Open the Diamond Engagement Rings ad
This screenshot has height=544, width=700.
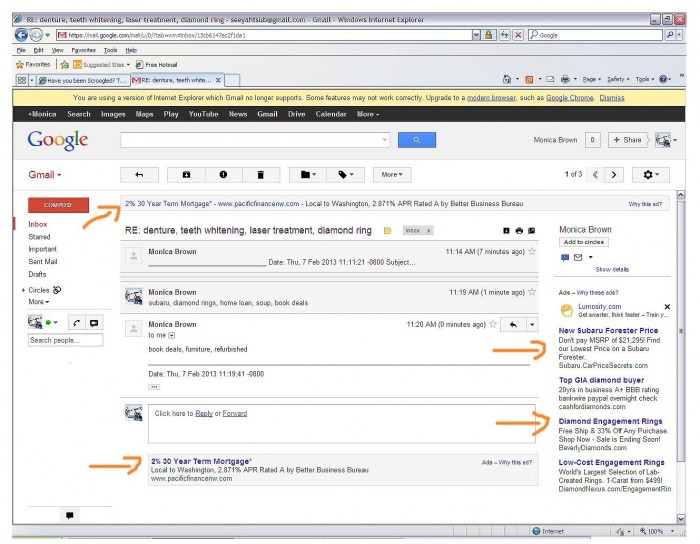pos(610,421)
